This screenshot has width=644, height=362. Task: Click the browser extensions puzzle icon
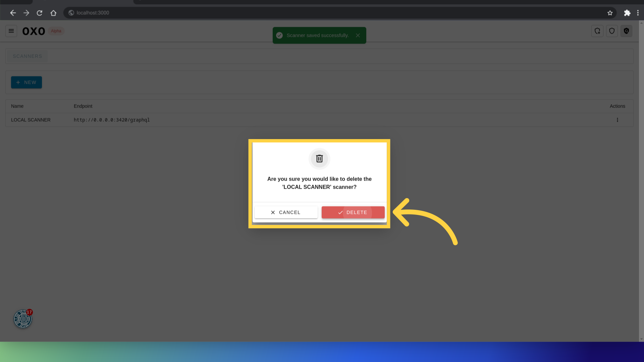pos(627,12)
